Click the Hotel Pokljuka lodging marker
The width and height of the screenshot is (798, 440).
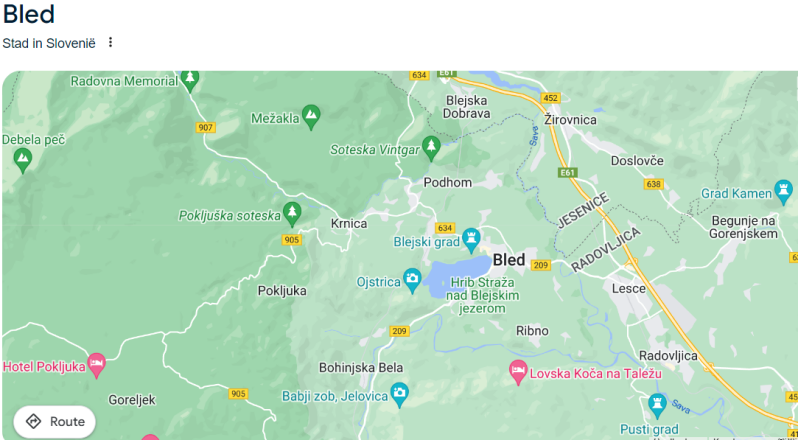click(x=97, y=366)
